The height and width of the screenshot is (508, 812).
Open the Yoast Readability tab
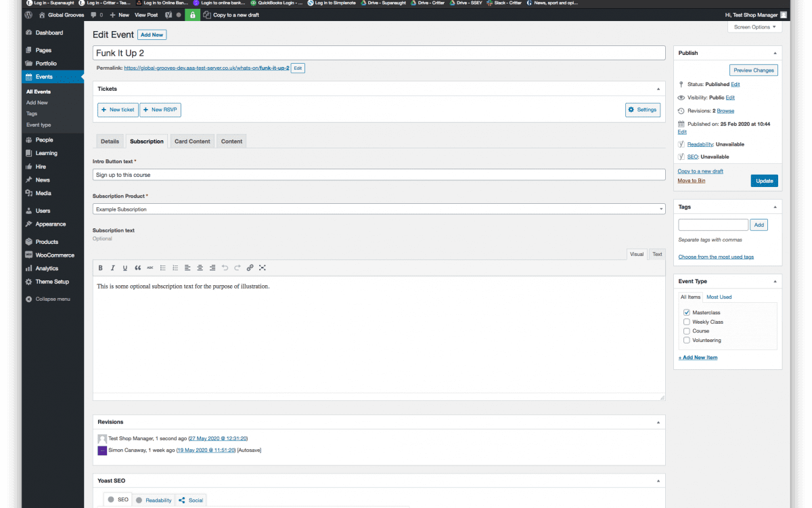[x=154, y=500]
